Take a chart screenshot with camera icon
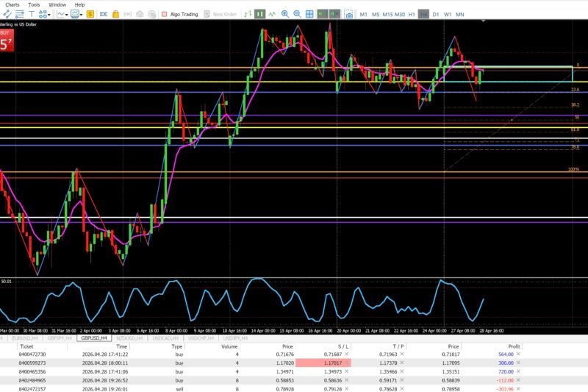Image resolution: width=588 pixels, height=392 pixels. pyautogui.click(x=348, y=14)
